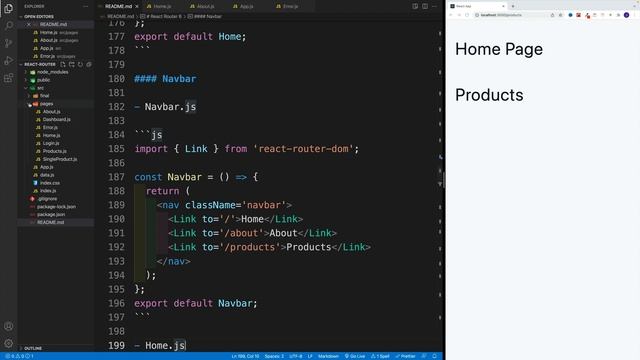Open new tab in the browser
This screenshot has height=360, width=640.
coord(513,6)
